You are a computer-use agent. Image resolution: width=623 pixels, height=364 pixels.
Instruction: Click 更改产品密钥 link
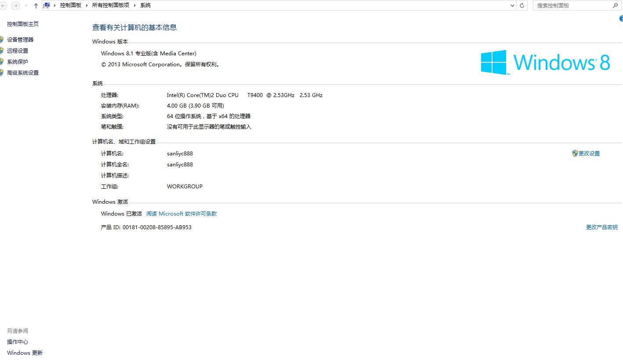(x=602, y=227)
